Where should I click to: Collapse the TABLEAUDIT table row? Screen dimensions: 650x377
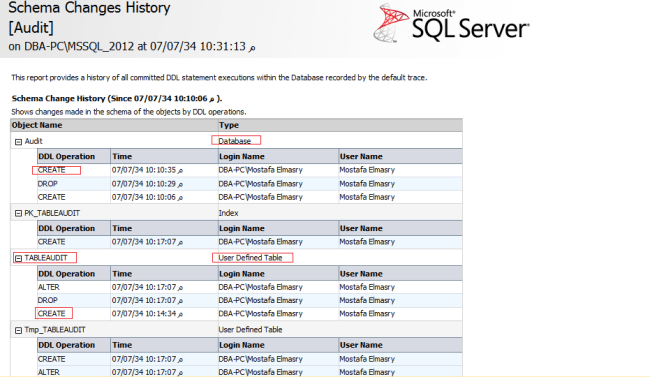pos(18,258)
